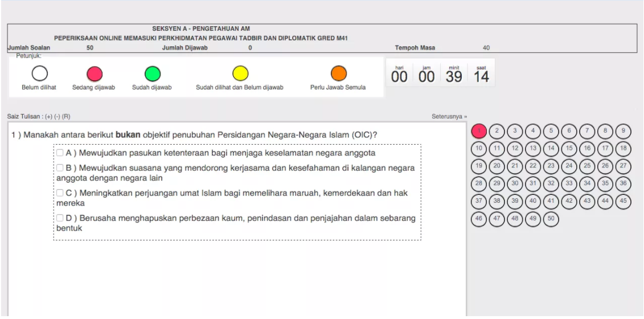Click yellow 'Sudah dilihat dan Belum dijawab' circle
644x319 pixels.
click(x=240, y=73)
